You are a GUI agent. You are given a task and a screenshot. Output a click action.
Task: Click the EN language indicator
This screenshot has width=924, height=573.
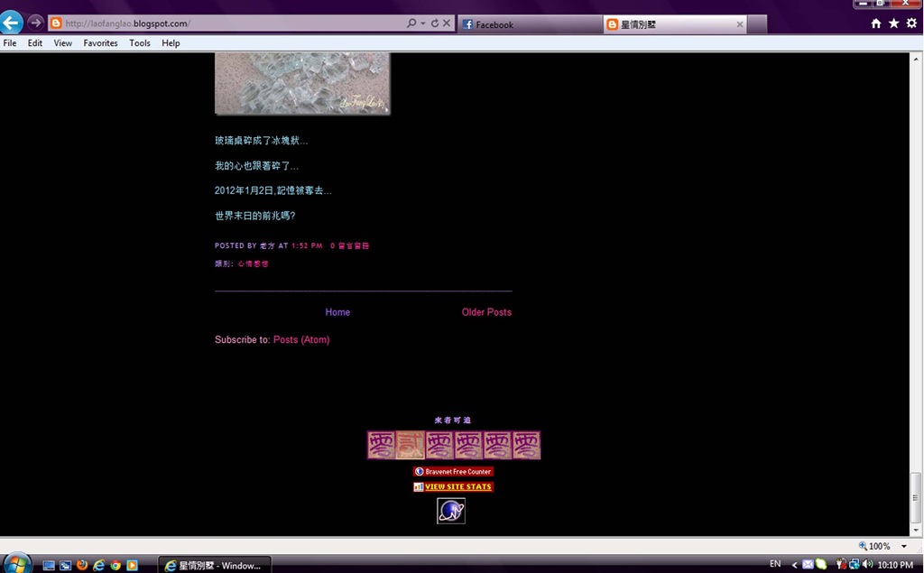pyautogui.click(x=775, y=564)
